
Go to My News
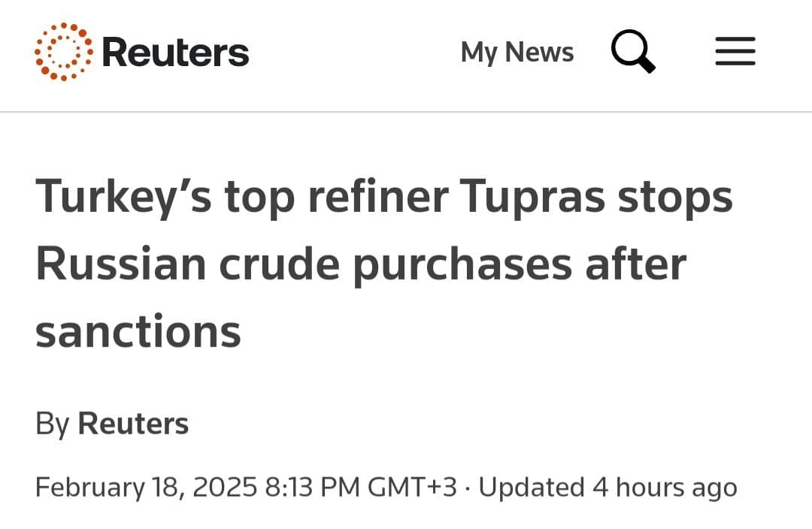point(517,52)
